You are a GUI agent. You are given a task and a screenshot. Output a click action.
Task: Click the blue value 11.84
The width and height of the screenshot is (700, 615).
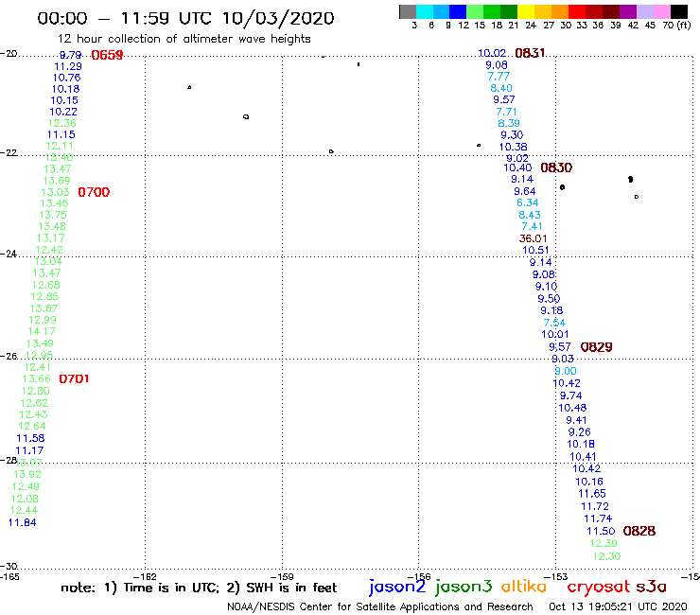click(x=23, y=522)
